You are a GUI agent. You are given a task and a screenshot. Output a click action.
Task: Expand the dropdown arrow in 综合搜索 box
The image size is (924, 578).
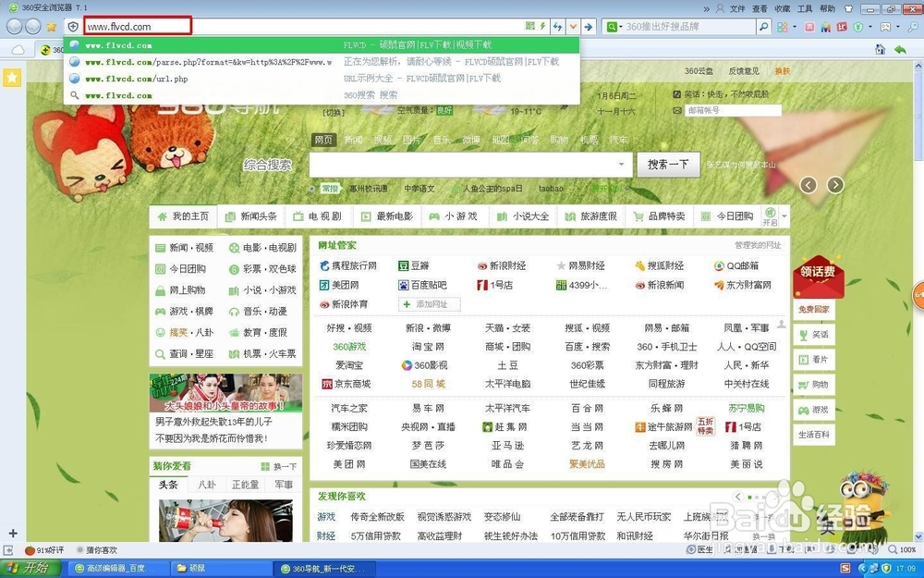[x=621, y=164]
